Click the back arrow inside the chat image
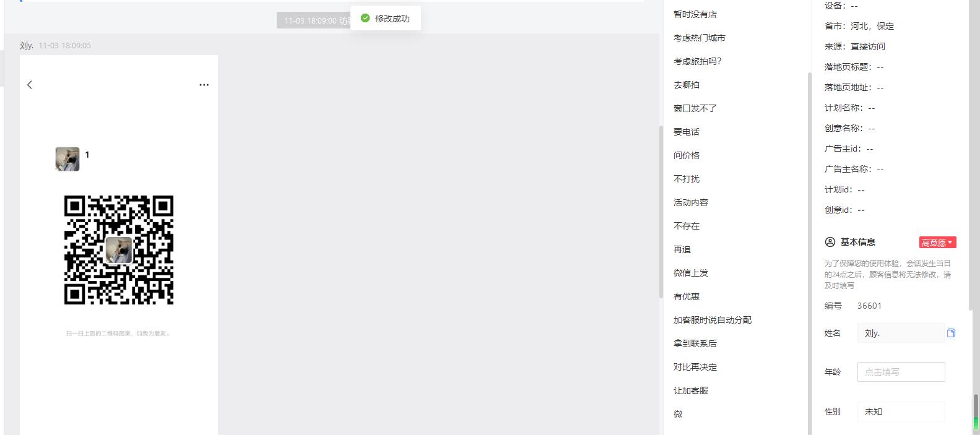980x435 pixels. pos(30,85)
